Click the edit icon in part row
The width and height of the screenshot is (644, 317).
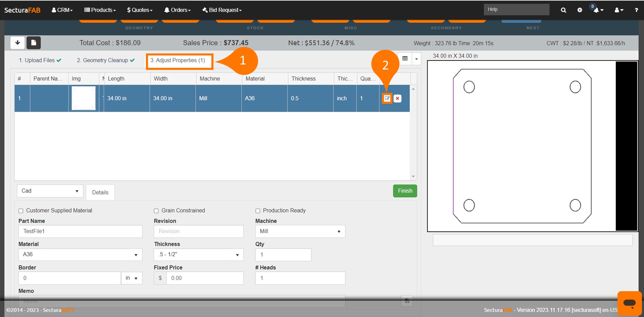click(387, 98)
